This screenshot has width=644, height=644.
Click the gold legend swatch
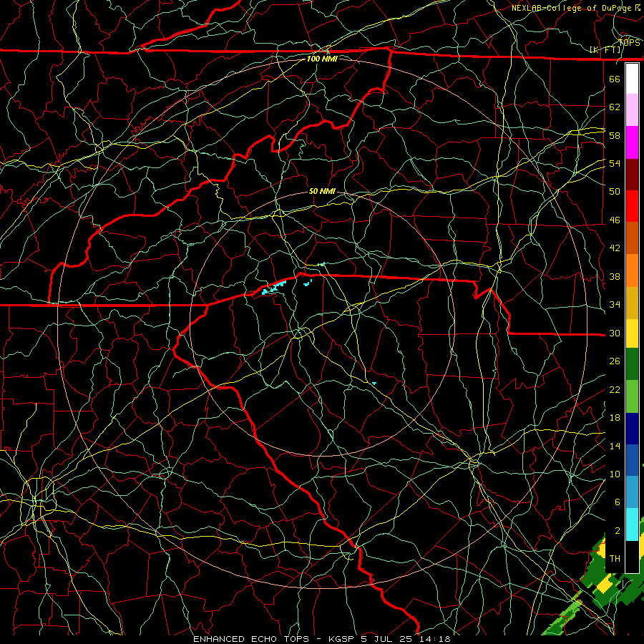click(x=632, y=303)
